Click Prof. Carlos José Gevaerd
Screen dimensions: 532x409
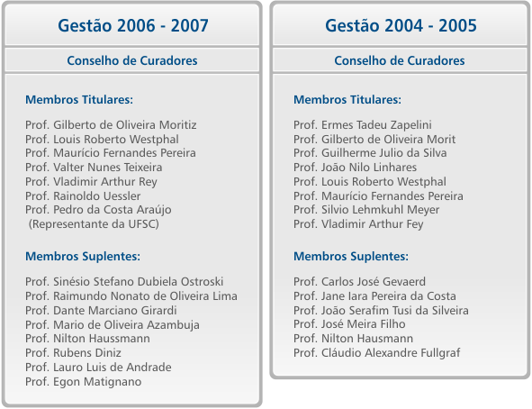[x=359, y=282]
